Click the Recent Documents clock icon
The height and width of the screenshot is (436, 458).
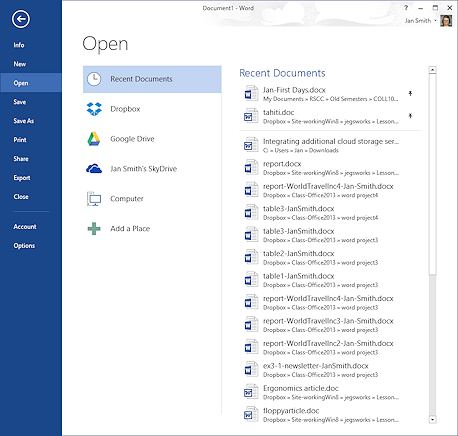pyautogui.click(x=94, y=79)
